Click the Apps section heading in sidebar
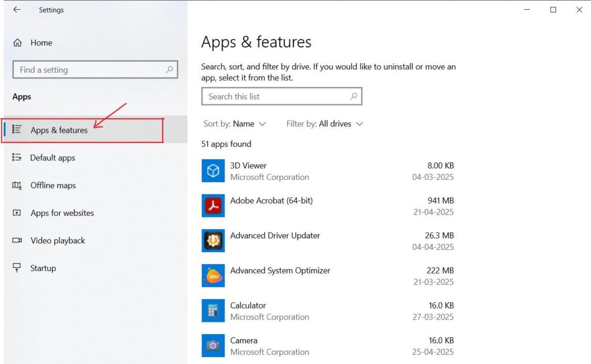Viewport: 591px width, 364px height. pyautogui.click(x=21, y=97)
